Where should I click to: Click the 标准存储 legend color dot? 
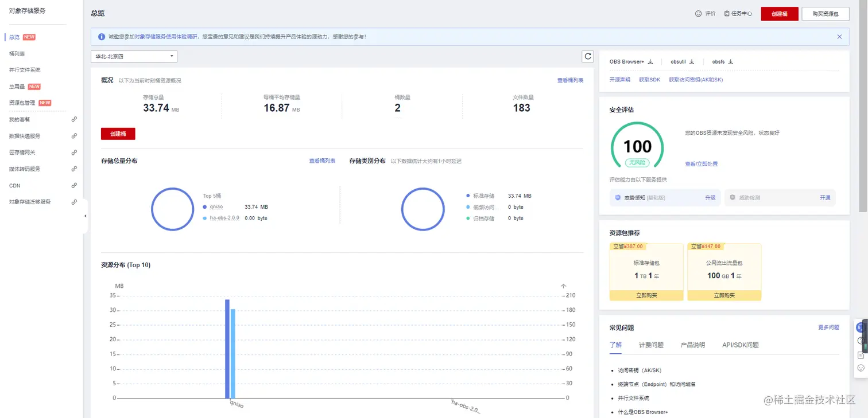[x=468, y=196]
